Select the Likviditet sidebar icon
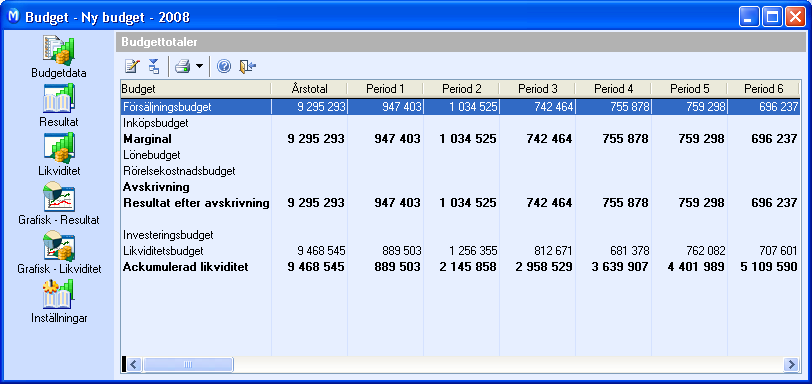 point(59,147)
